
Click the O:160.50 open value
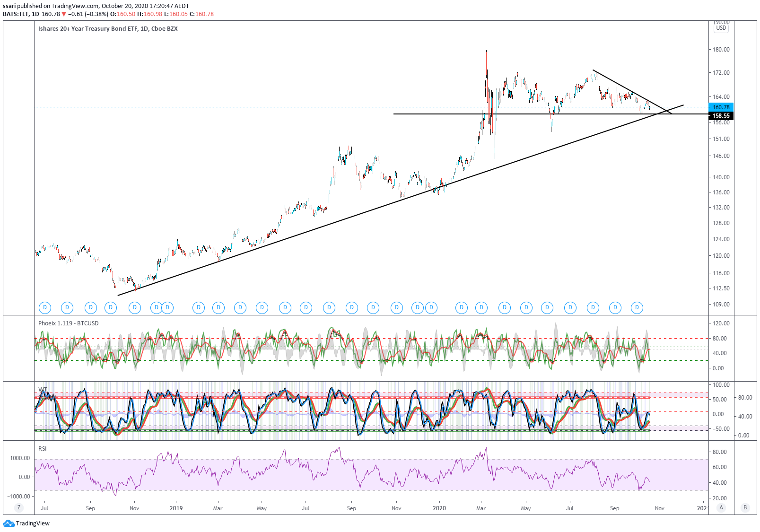123,14
